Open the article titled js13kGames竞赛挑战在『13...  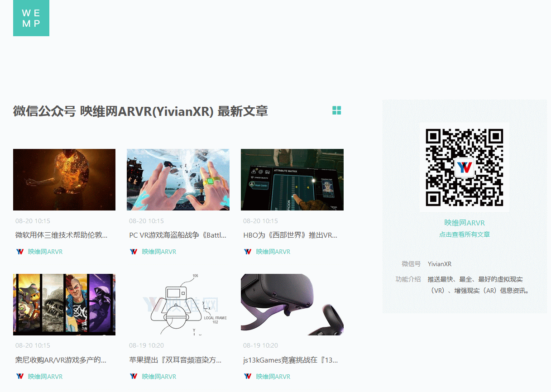[291, 360]
